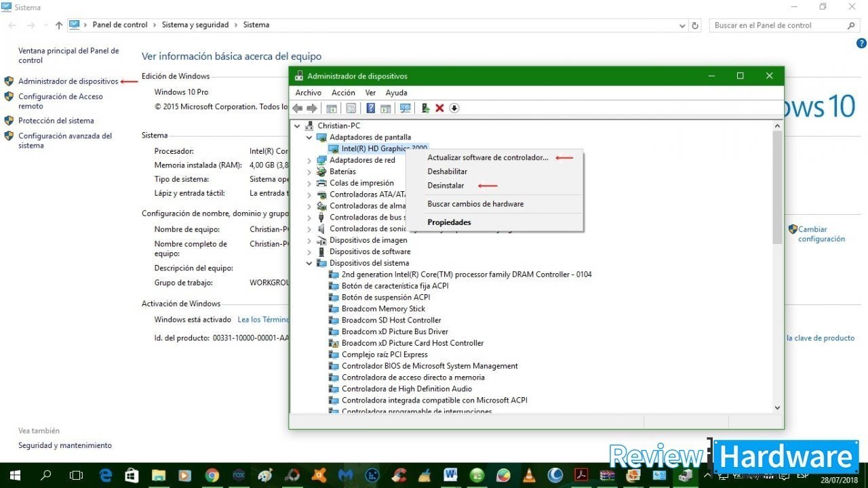Screen dimensions: 868x488
Task: Open File Explorer from the taskbar
Action: pyautogui.click(x=159, y=475)
